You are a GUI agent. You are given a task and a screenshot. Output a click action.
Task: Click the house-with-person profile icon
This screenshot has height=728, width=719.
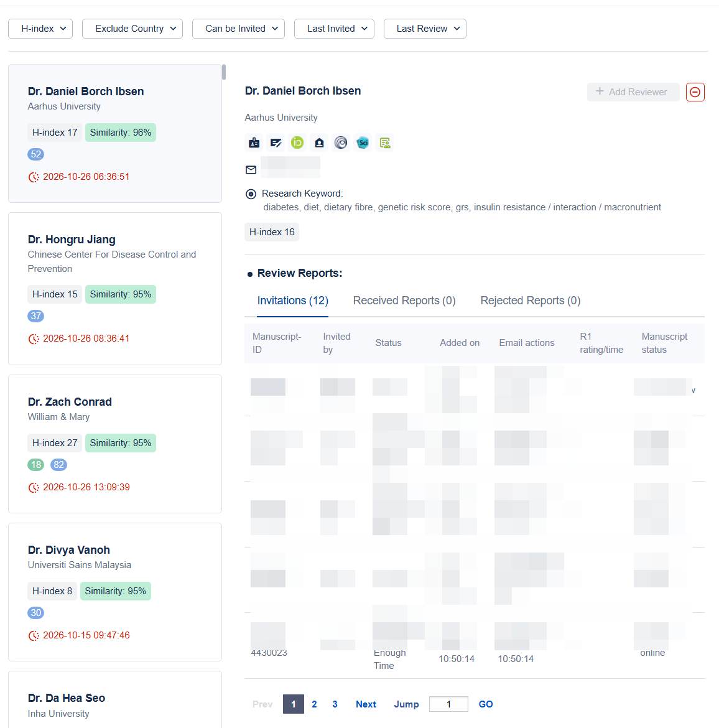click(319, 142)
